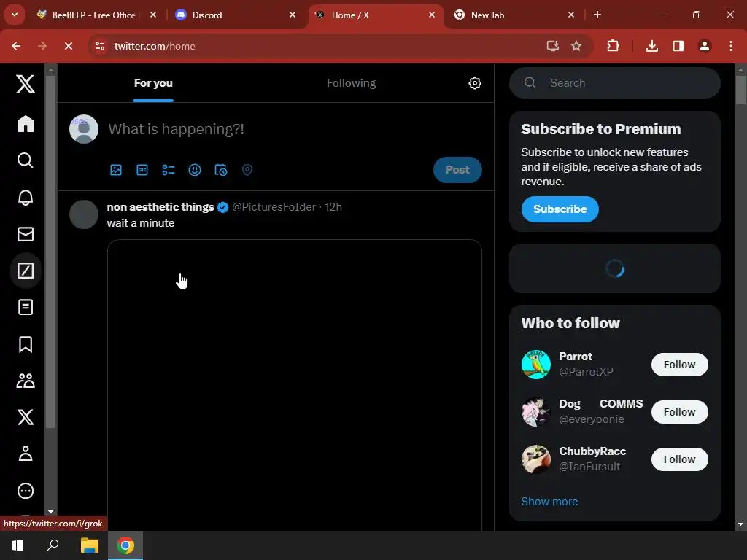Viewport: 747px width, 560px height.
Task: Open Windows Start menu
Action: [x=18, y=545]
